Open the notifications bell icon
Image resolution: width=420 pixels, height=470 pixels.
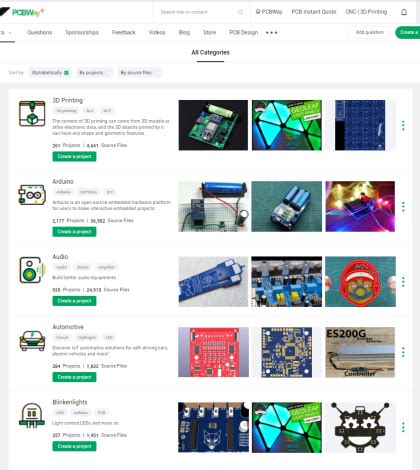point(404,12)
